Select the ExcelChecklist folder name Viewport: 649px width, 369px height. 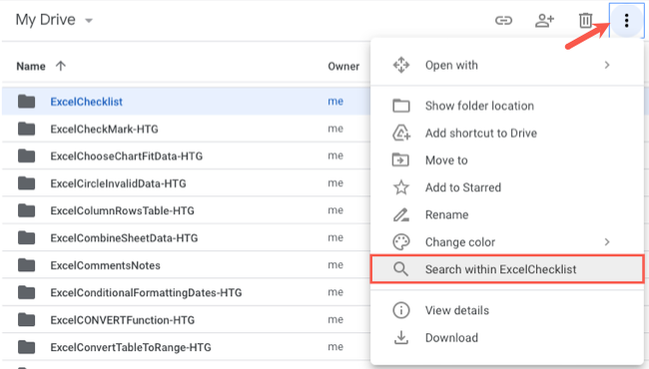86,101
